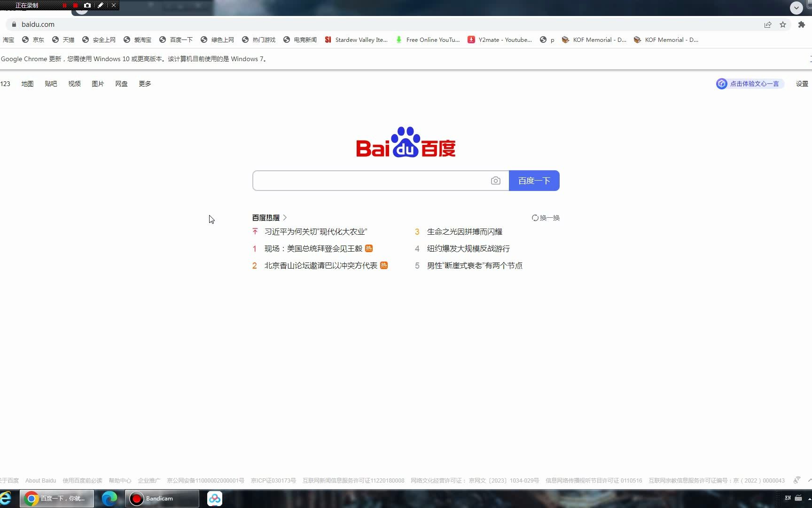Open the Baidu Netdisk taskbar icon

tap(215, 499)
